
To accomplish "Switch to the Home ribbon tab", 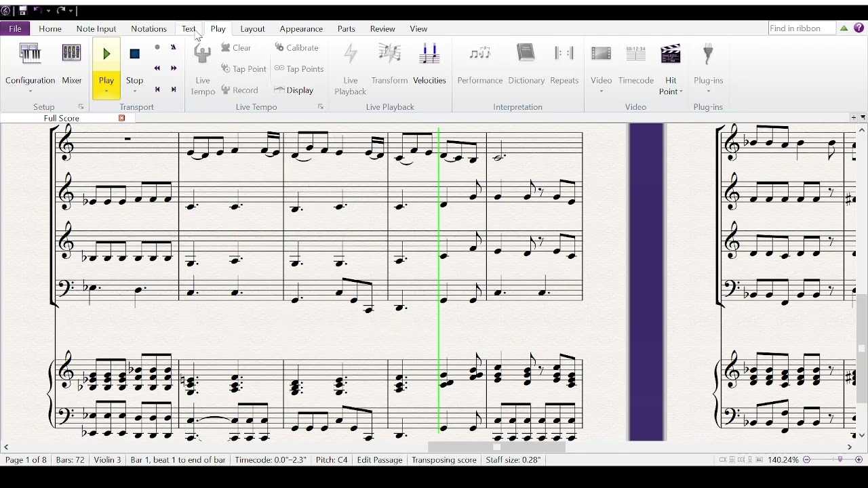I will point(50,28).
